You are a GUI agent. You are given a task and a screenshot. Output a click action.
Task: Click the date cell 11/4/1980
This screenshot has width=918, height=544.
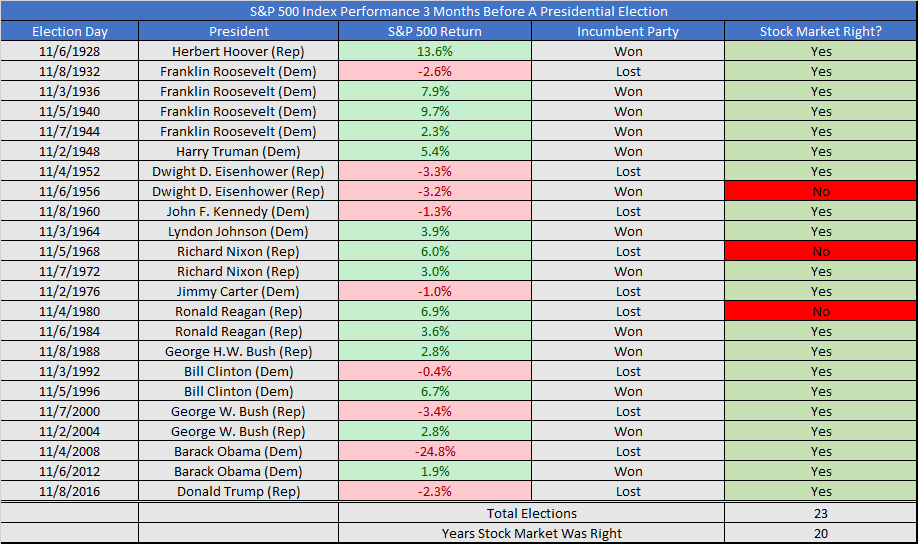tap(70, 312)
